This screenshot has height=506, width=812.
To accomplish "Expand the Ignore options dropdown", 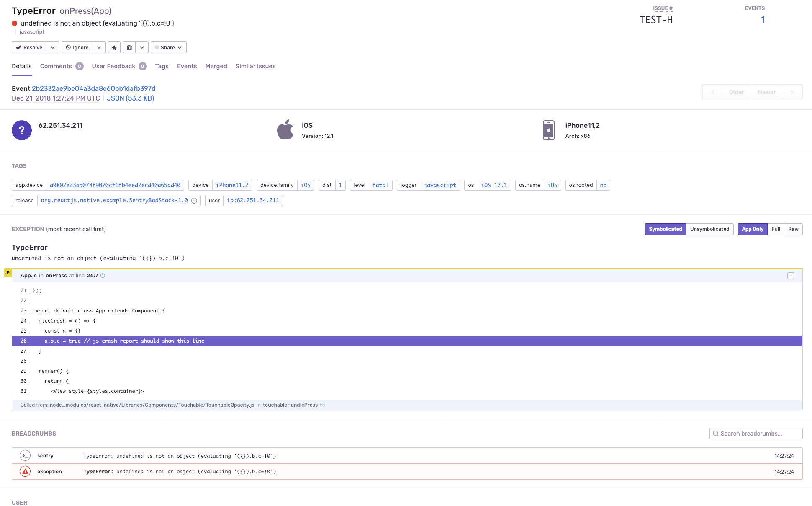I will click(99, 48).
